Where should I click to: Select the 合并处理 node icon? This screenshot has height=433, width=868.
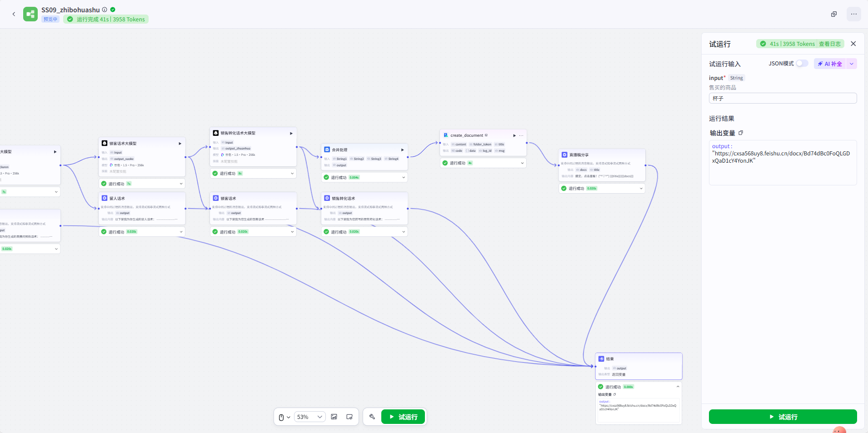[327, 149]
